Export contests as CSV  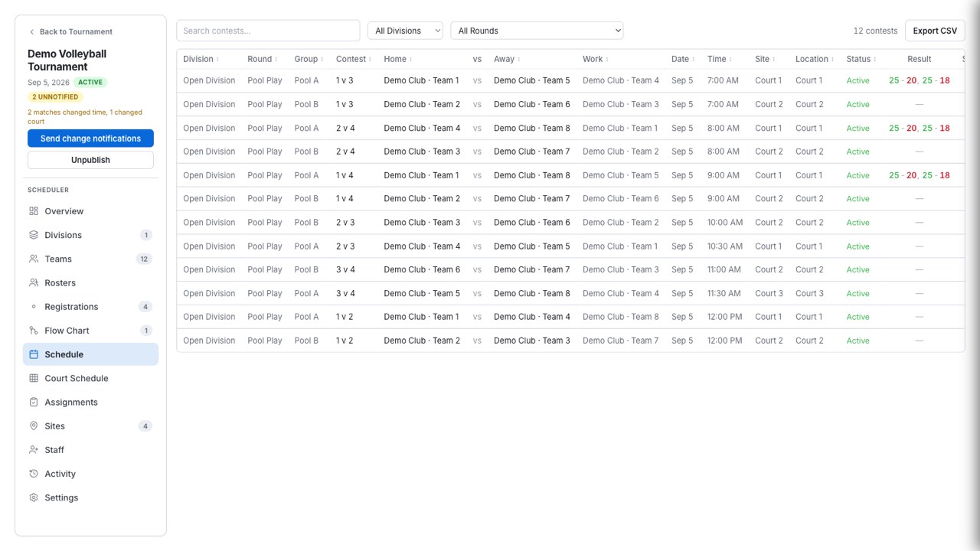point(935,31)
